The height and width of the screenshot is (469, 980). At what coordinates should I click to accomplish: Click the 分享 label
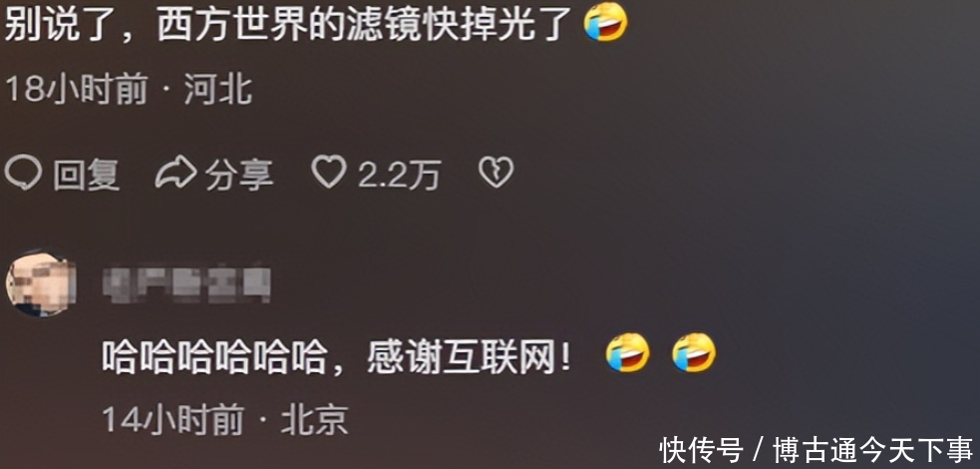click(239, 174)
